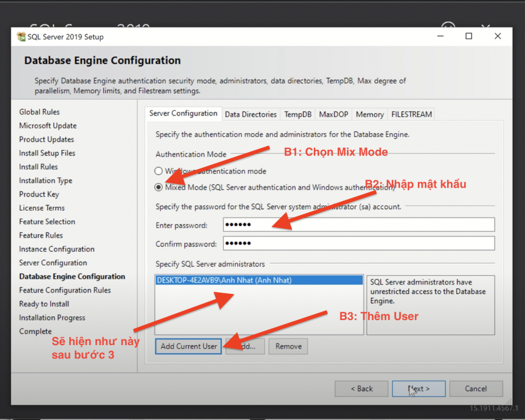Viewport: 525px width, 420px height.
Task: Click Global Rules in the steps list
Action: [39, 112]
